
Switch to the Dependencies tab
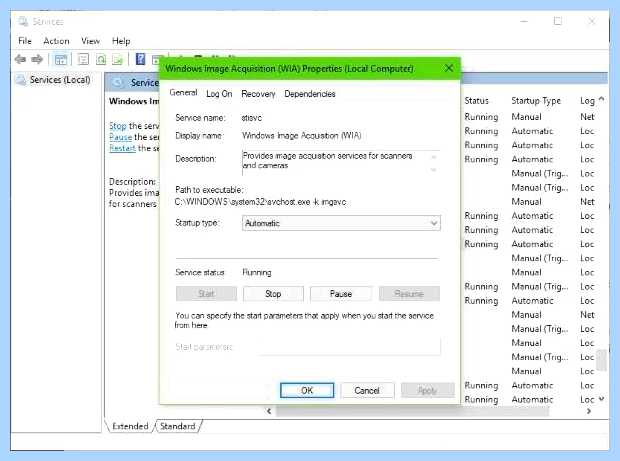tap(310, 94)
